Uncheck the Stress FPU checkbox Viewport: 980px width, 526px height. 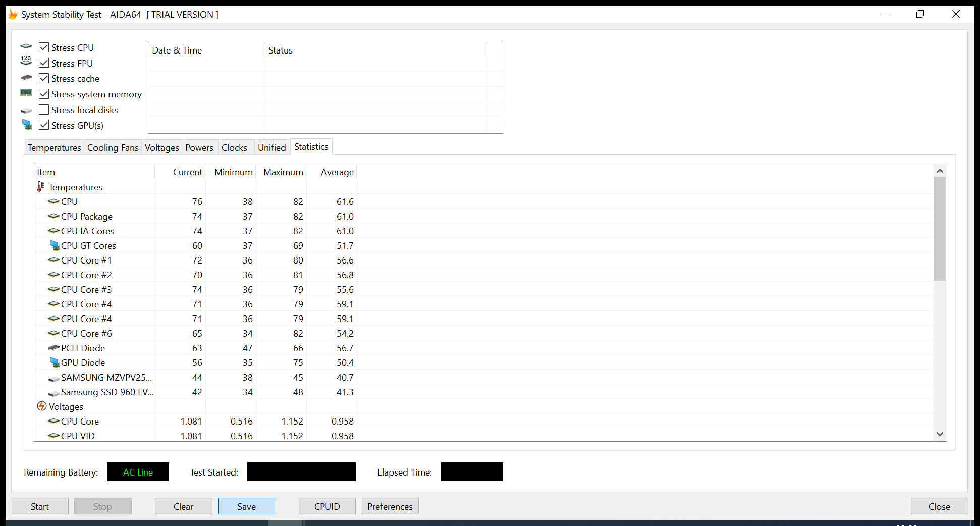[44, 63]
